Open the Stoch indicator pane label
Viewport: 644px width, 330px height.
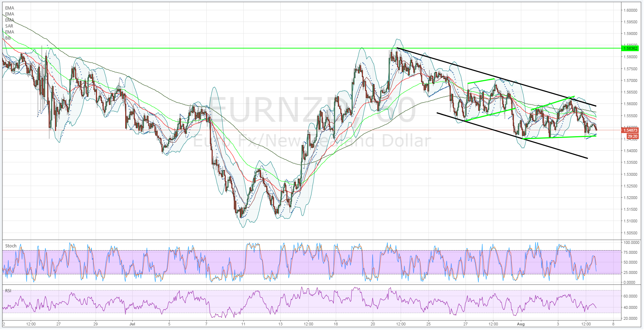pyautogui.click(x=11, y=246)
